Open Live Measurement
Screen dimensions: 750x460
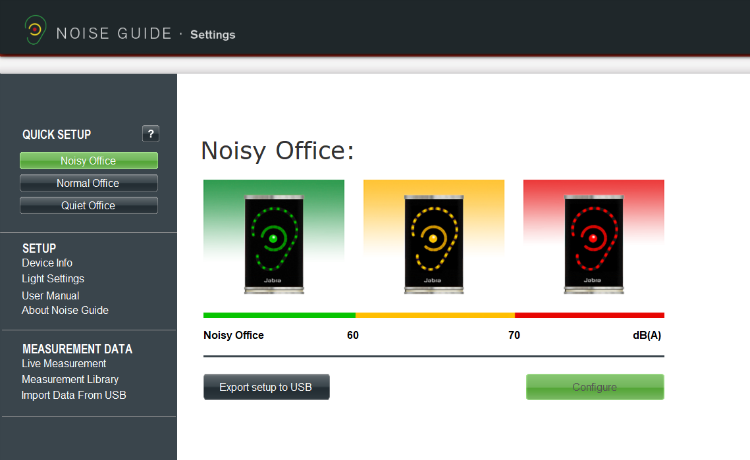pos(64,363)
